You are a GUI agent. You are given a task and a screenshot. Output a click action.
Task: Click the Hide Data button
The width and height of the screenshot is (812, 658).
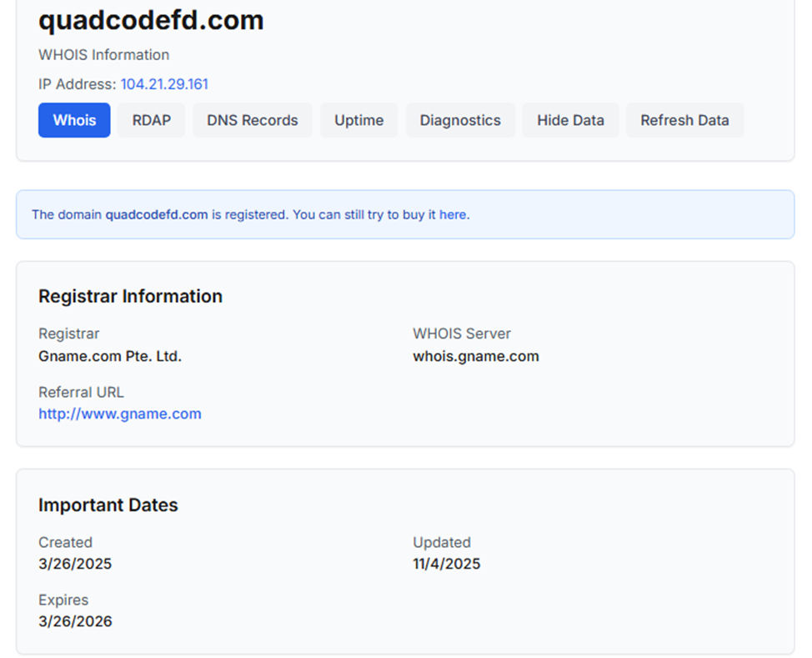[x=570, y=120]
